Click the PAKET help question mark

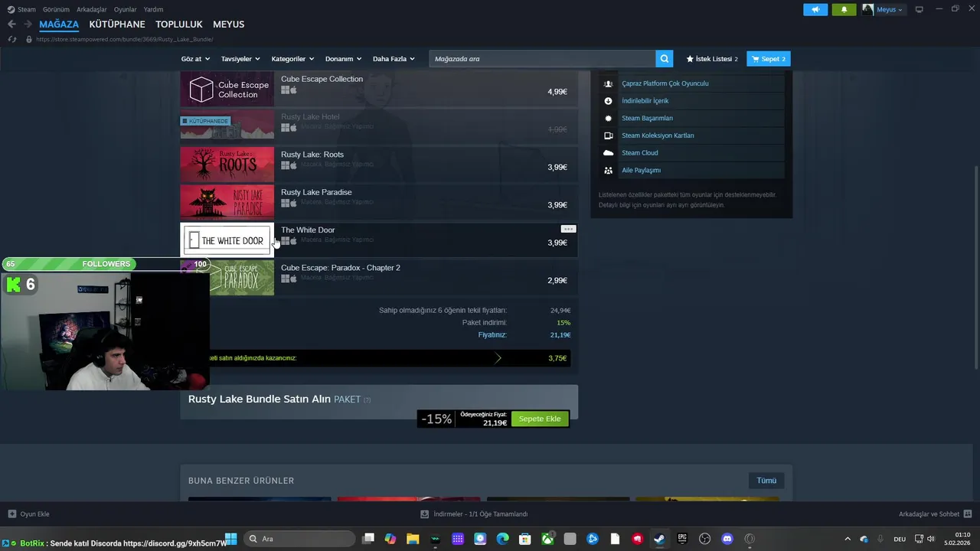coord(367,399)
